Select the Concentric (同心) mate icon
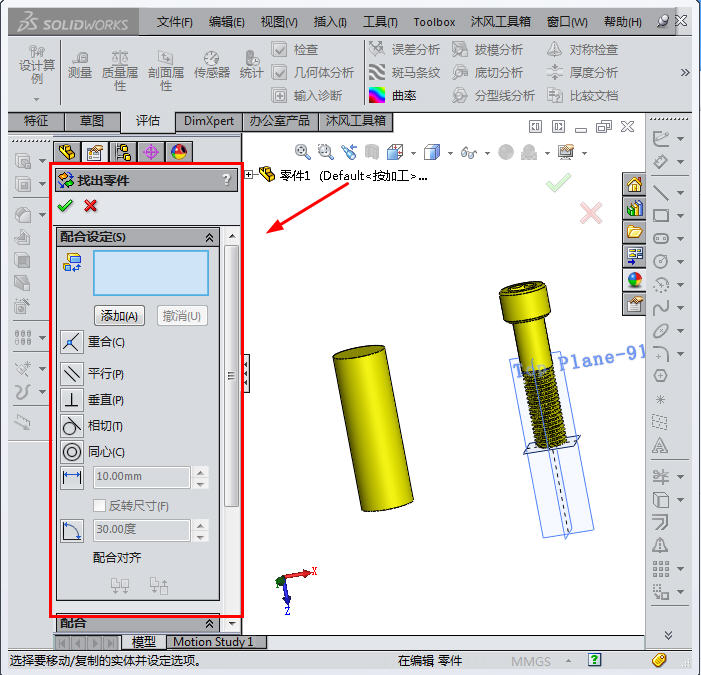The width and height of the screenshot is (701, 675). tap(72, 452)
